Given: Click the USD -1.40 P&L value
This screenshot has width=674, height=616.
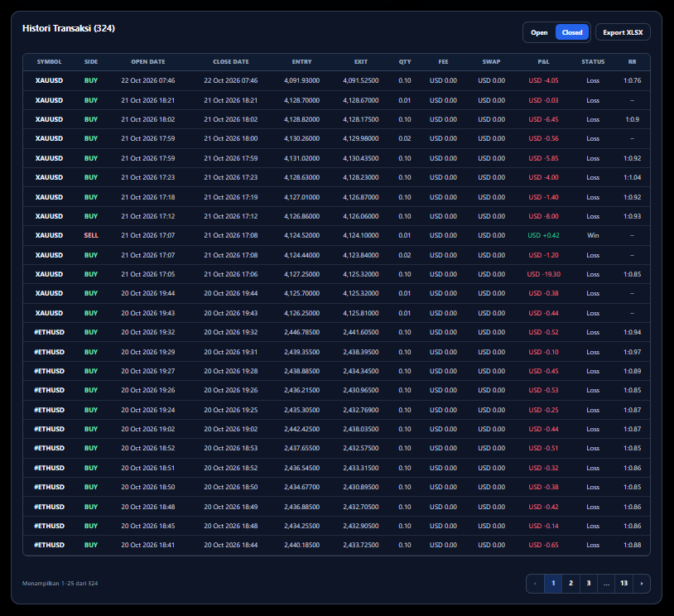Looking at the screenshot, I should pos(543,197).
